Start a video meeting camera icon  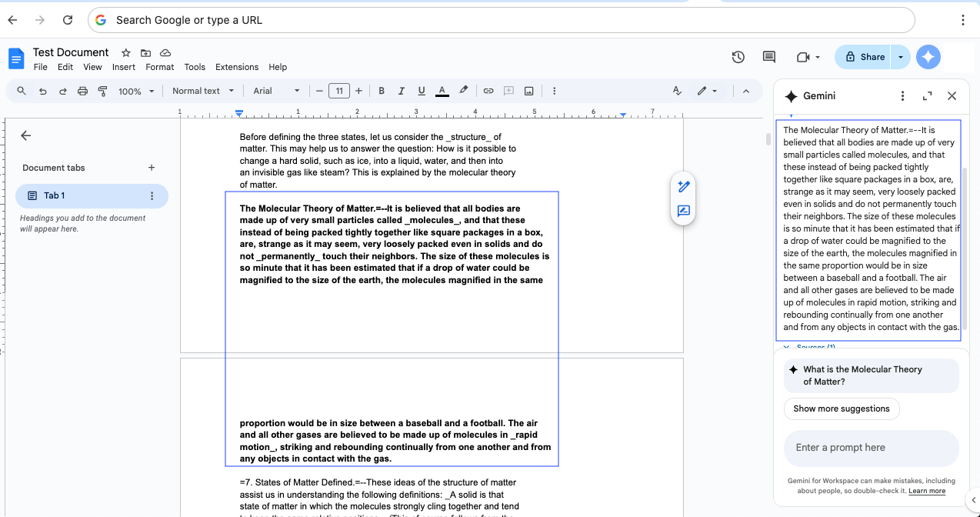803,57
